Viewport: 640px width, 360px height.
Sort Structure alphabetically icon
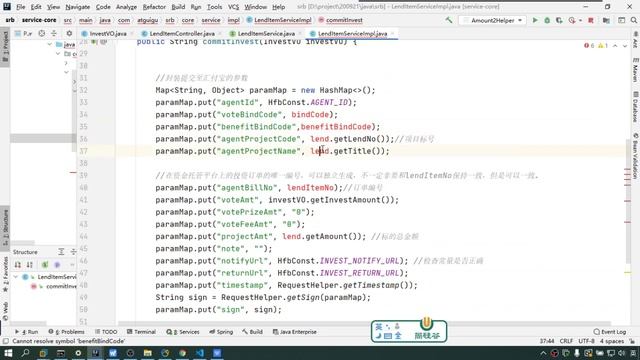coord(30,265)
